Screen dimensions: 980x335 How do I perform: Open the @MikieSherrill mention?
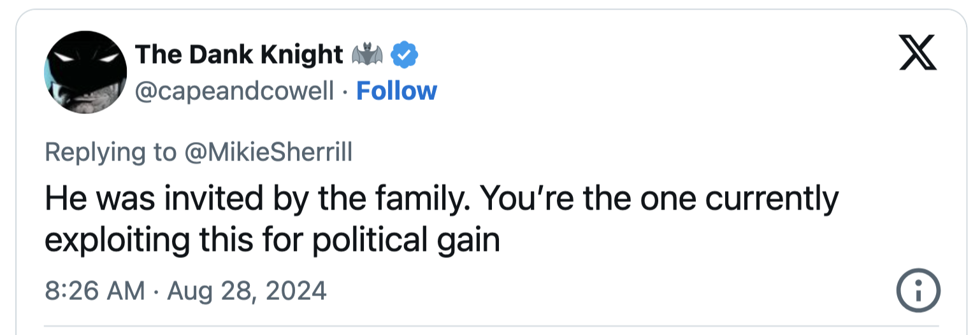point(266,152)
